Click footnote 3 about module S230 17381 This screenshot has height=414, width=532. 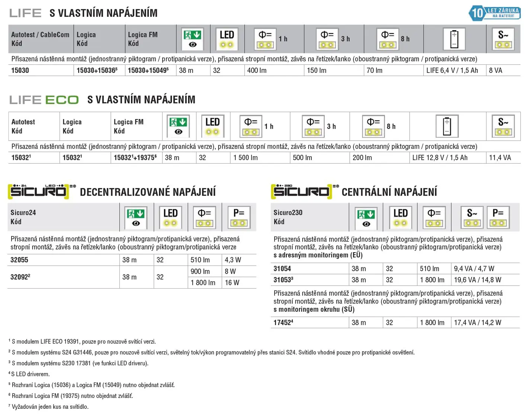point(78,363)
